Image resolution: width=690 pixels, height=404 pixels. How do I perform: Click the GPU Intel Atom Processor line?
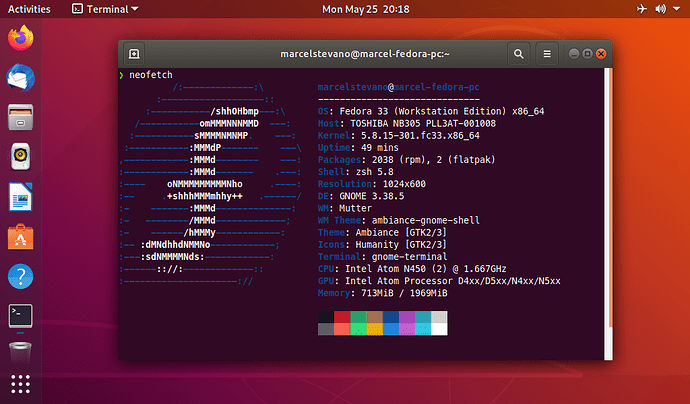click(439, 281)
